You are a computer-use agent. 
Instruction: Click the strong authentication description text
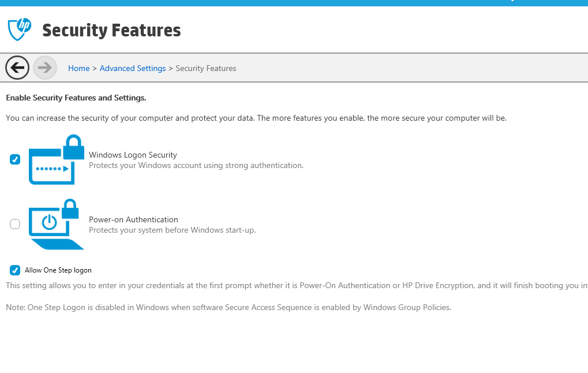[196, 165]
